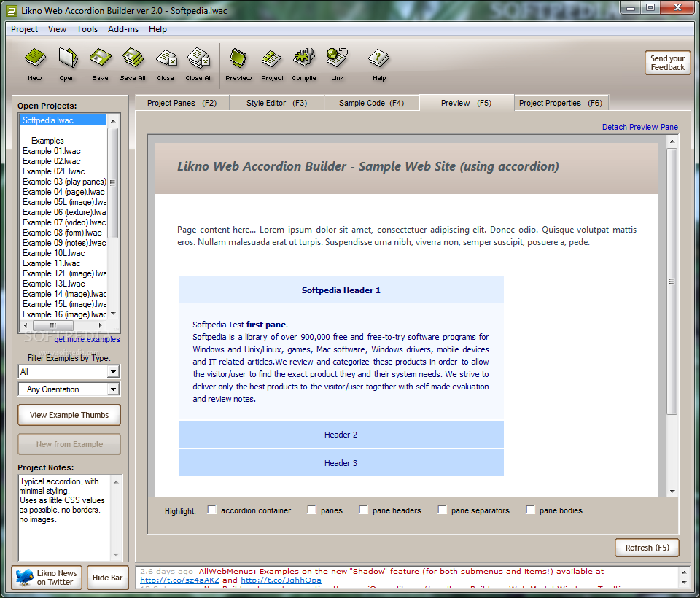The width and height of the screenshot is (700, 598).
Task: Expand accordion pane Header 2
Action: click(341, 435)
